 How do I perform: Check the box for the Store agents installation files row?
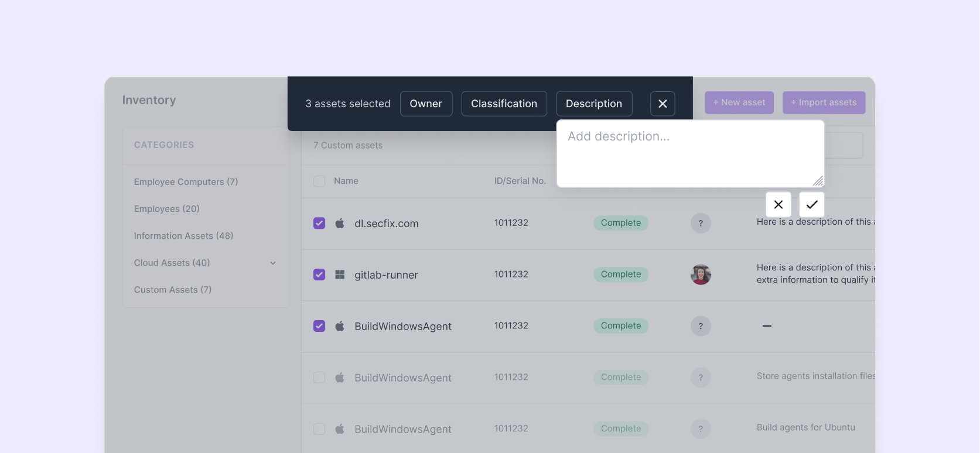click(x=319, y=377)
